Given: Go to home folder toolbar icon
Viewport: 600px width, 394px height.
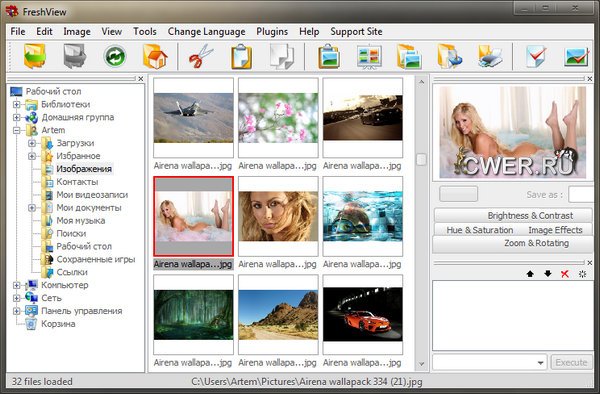Looking at the screenshot, I should (x=155, y=56).
